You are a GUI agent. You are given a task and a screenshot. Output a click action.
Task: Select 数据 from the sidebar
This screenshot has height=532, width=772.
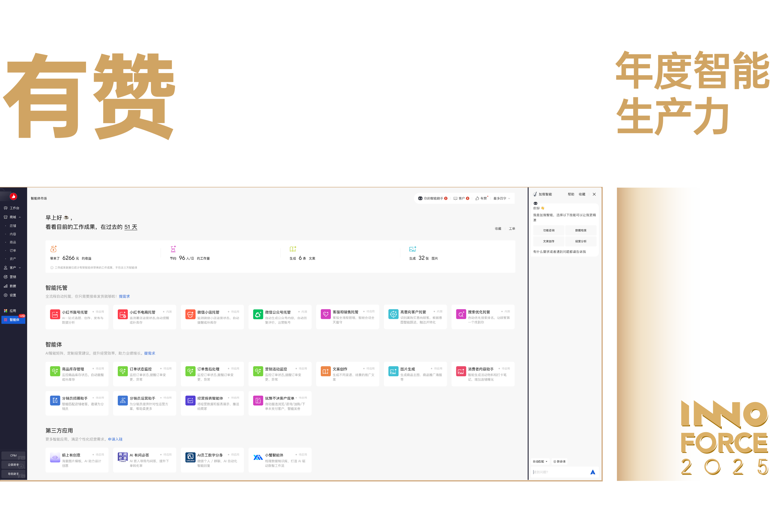point(13,286)
